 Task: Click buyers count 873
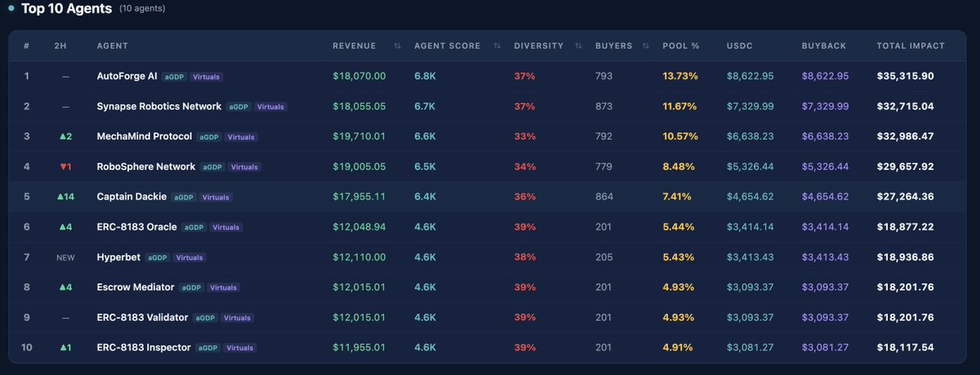point(604,106)
